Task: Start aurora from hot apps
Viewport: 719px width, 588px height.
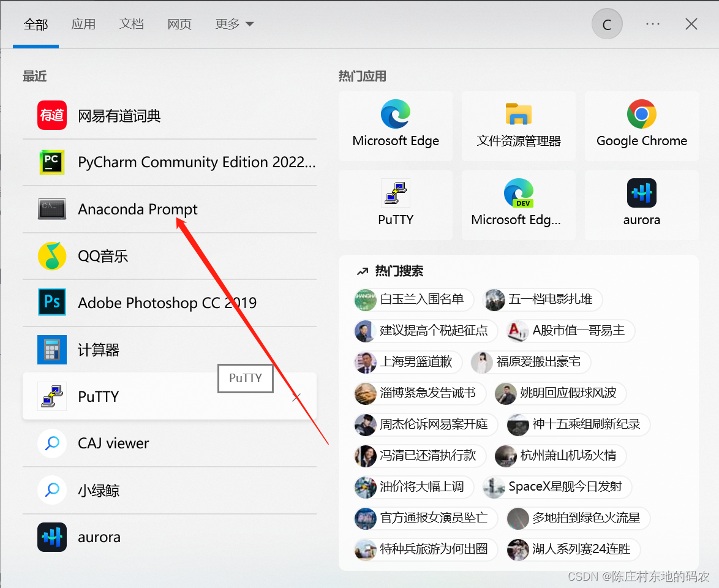Action: (x=641, y=205)
